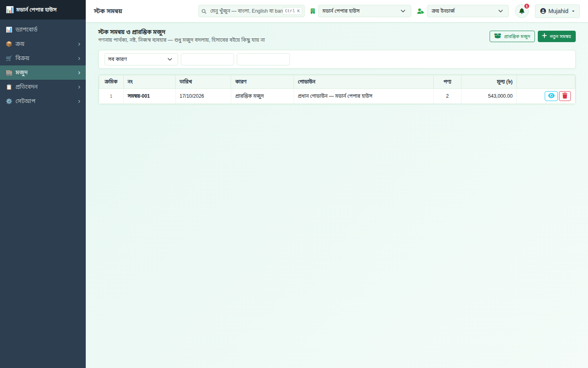This screenshot has width=588, height=368.
Task: Click the মজুদ warehouse icon in sidebar
Action: coord(9,73)
